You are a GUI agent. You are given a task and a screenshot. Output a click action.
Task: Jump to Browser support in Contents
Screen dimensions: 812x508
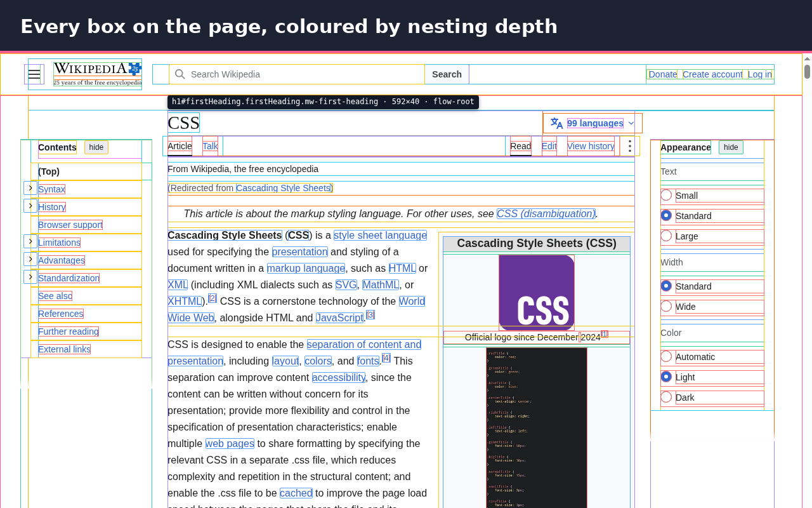(70, 225)
